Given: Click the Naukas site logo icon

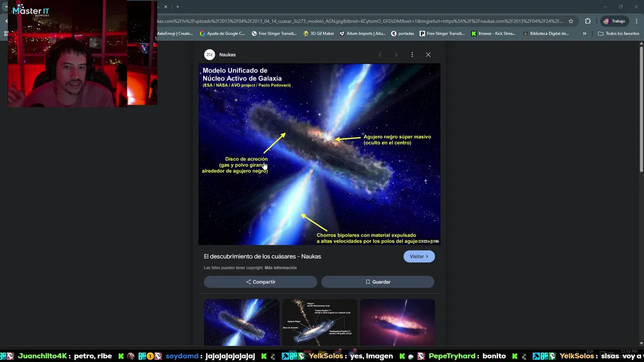Looking at the screenshot, I should (209, 54).
